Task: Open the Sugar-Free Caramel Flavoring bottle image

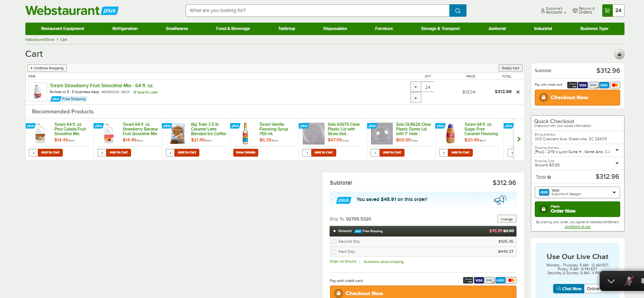Action: [451, 134]
